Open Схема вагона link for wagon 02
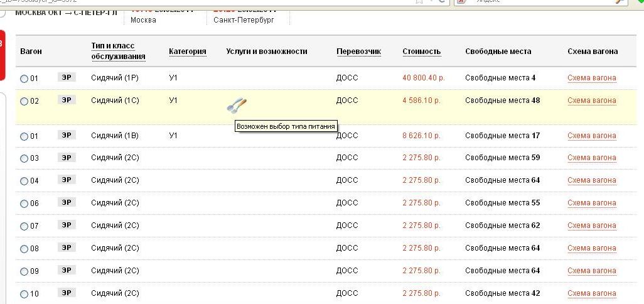 (591, 100)
